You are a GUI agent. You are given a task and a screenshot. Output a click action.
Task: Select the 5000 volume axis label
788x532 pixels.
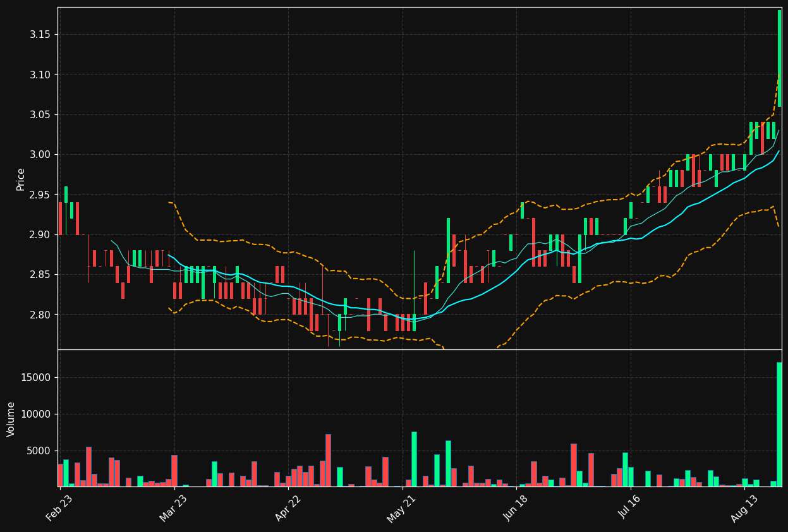(x=39, y=451)
